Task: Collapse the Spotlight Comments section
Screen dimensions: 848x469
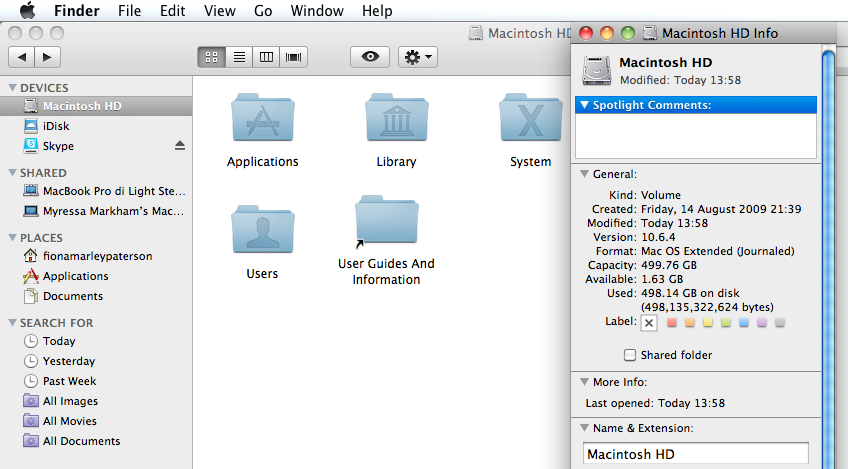Action: click(585, 105)
